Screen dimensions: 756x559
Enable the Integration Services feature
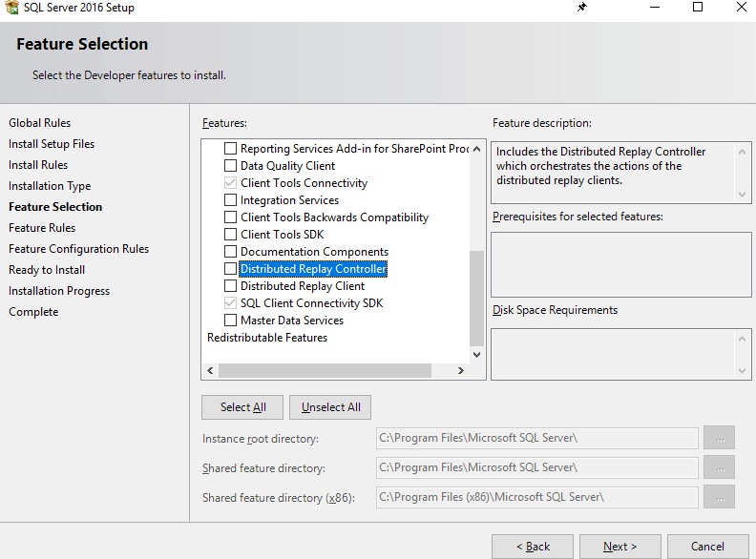tap(230, 199)
